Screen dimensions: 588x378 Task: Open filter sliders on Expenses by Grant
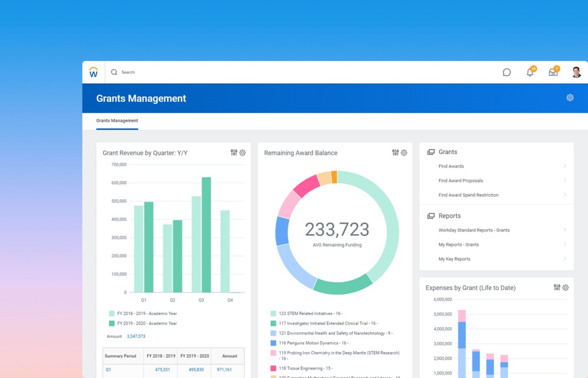pyautogui.click(x=557, y=288)
